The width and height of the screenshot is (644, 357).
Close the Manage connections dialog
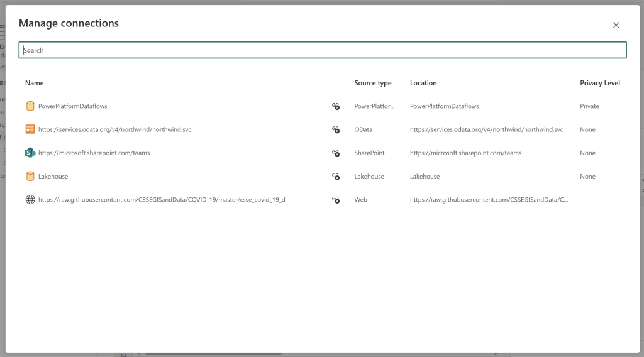point(616,25)
